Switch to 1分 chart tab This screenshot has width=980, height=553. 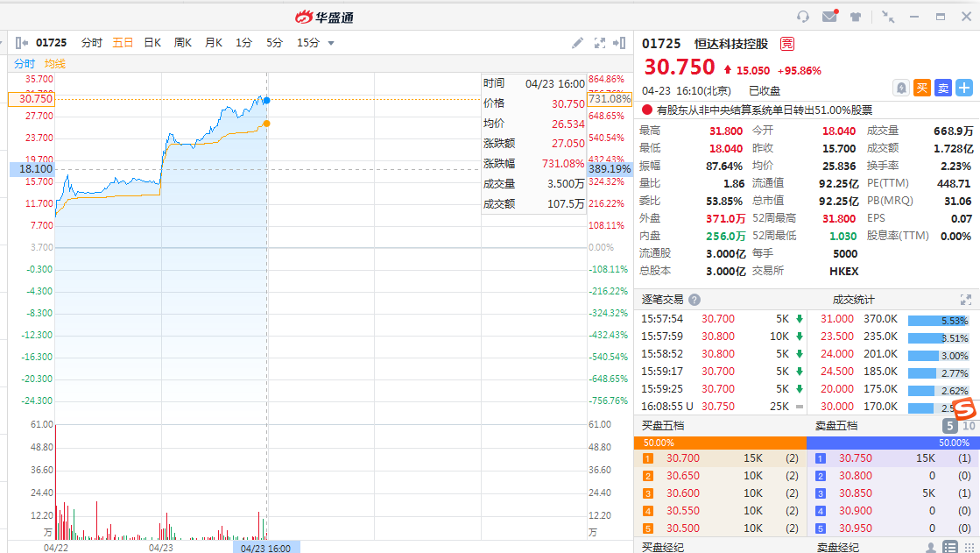click(243, 43)
